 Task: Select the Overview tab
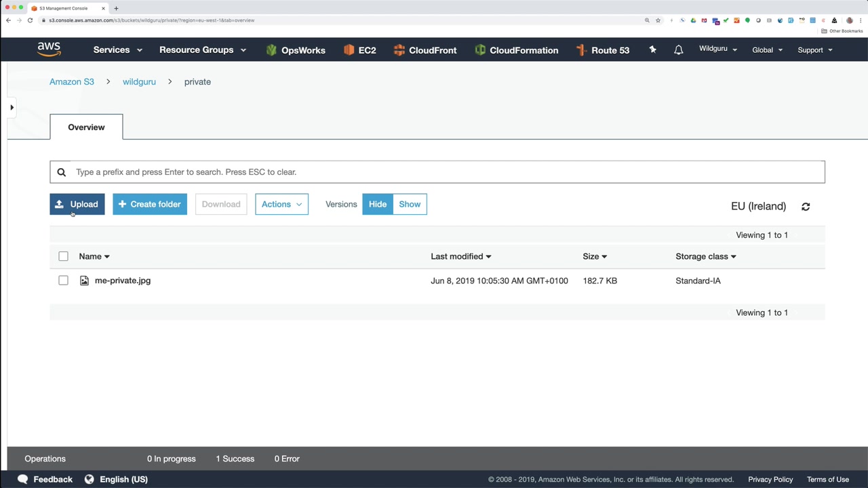86,127
